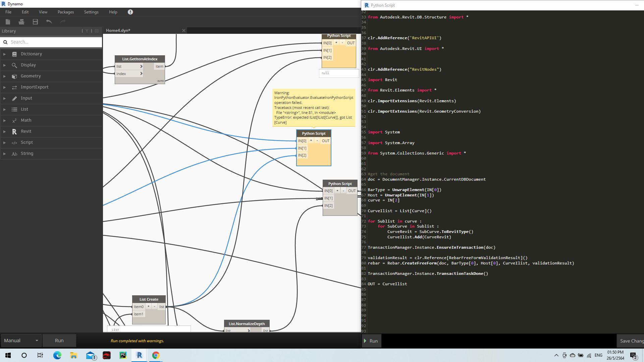644x362 pixels.
Task: Click the Undo arrow icon
Action: [x=49, y=22]
